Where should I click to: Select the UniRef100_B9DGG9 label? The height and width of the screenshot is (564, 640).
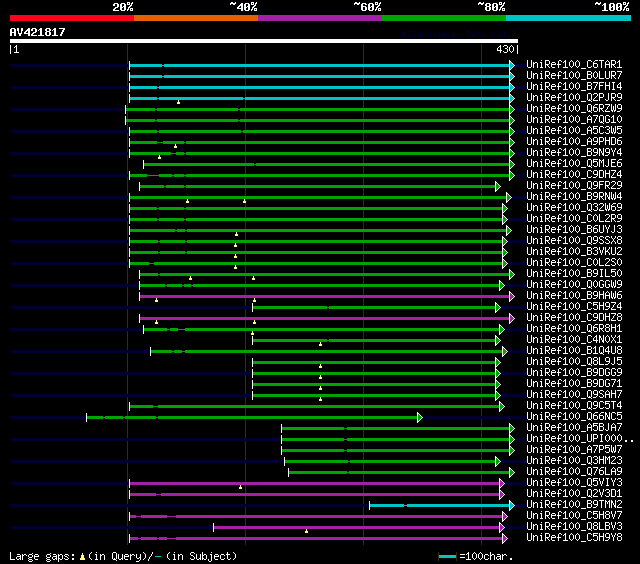[574, 373]
